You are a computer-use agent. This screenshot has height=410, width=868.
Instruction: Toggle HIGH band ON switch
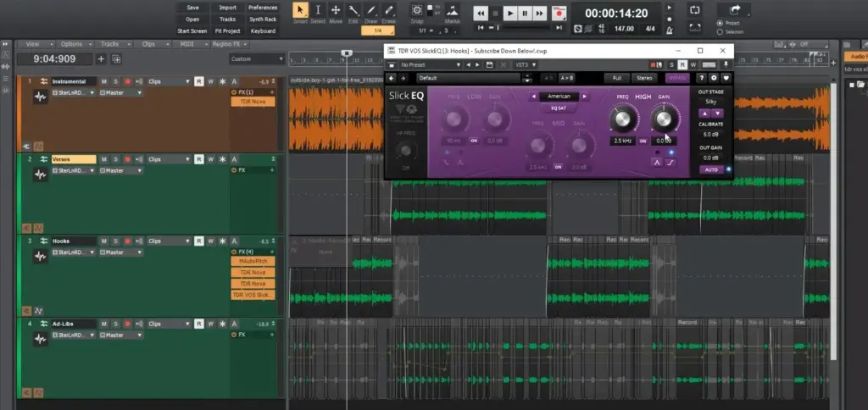tap(643, 141)
